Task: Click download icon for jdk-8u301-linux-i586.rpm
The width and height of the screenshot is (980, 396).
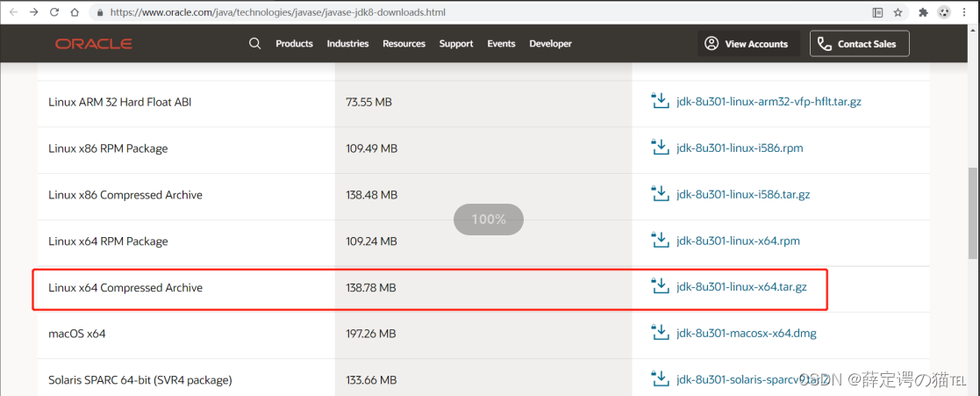Action: pyautogui.click(x=660, y=148)
